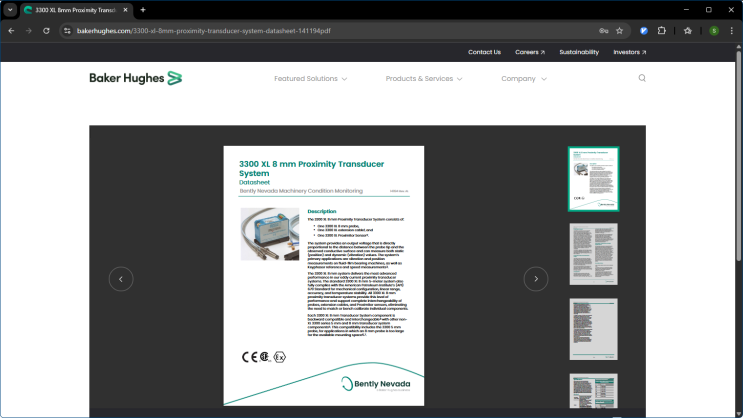Click 'Bently Nevada Machinery Condition Monitoring' text

click(x=301, y=191)
